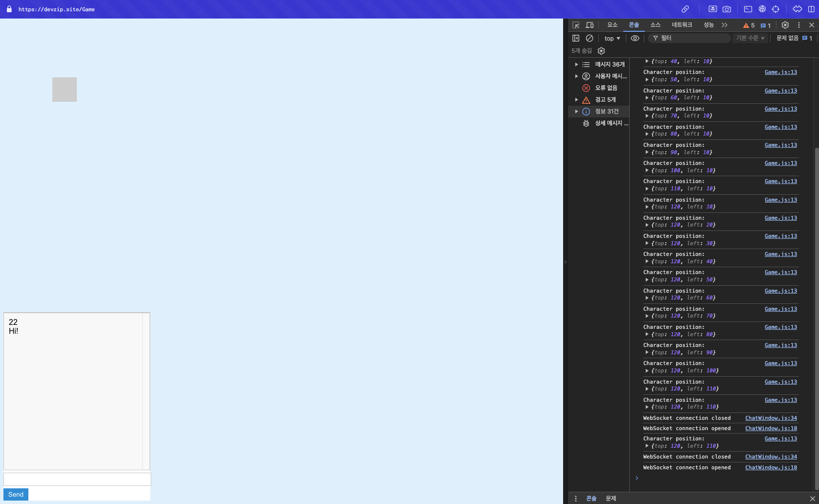Switch to the 요소 tab
Screen dimensions: 819x504
(612, 25)
